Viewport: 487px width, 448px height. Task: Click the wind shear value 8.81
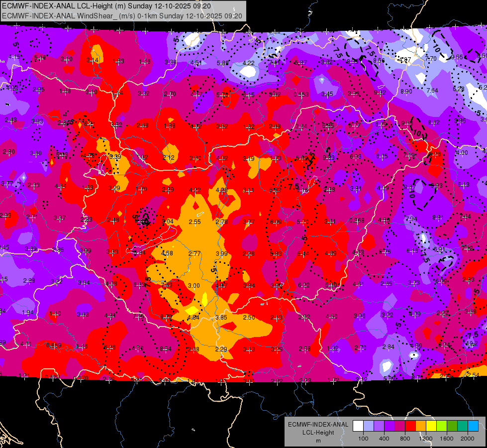(438, 218)
